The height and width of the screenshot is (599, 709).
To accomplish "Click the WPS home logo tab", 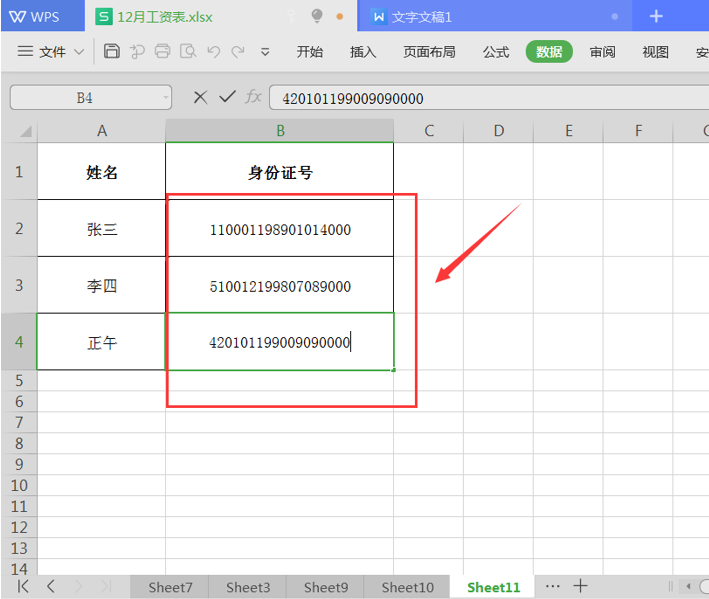I will click(43, 16).
